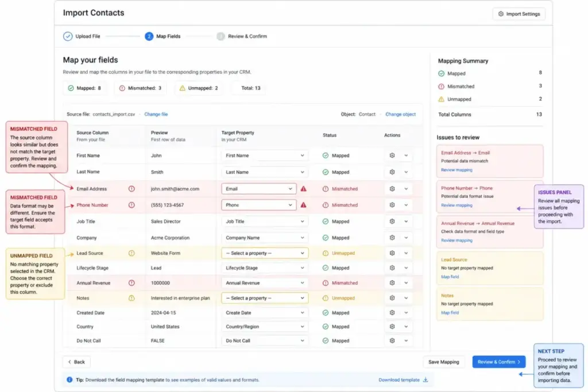Open settings gear for Lifecycle Stage row
The width and height of the screenshot is (588, 392).
[392, 268]
